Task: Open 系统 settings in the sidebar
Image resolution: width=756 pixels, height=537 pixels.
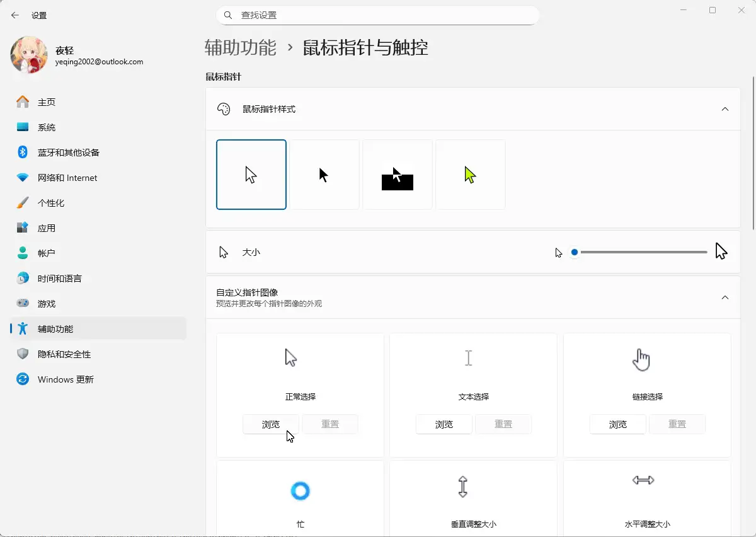Action: (x=47, y=127)
